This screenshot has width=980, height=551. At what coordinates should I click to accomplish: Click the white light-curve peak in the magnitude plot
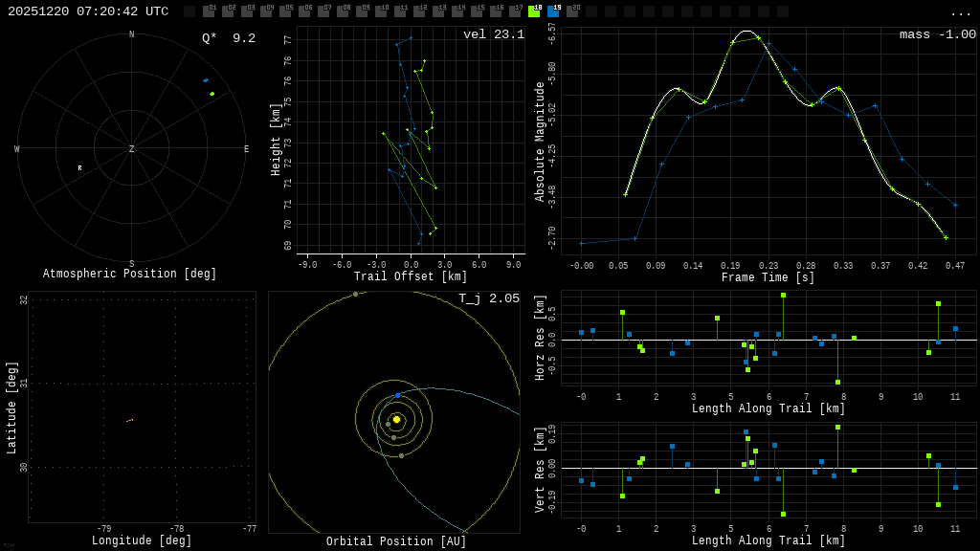pyautogui.click(x=746, y=32)
